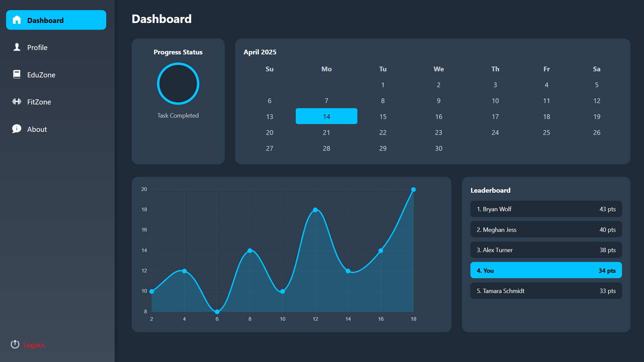The height and width of the screenshot is (362, 644).
Task: Click the dumbbell icon beside FitZone
Action: point(17,101)
